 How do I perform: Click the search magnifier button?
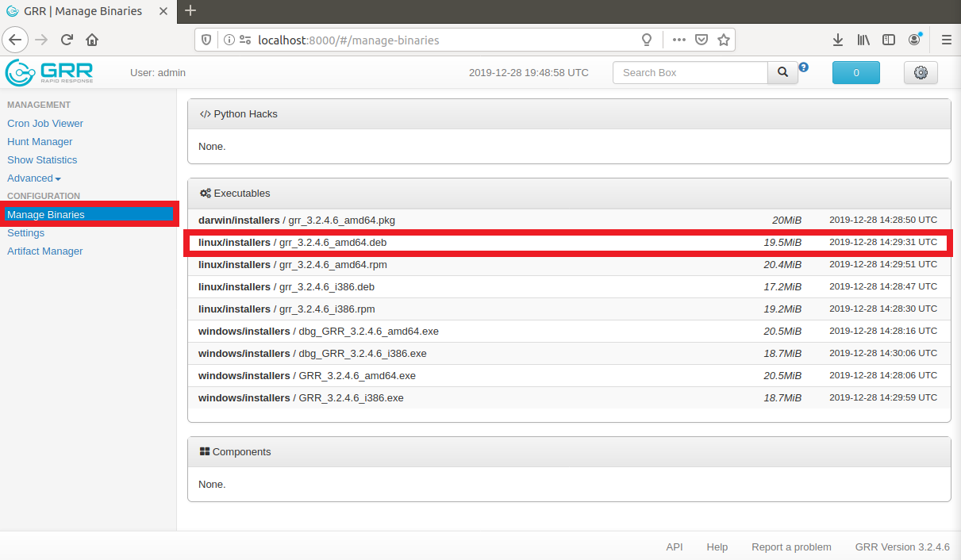(x=782, y=72)
